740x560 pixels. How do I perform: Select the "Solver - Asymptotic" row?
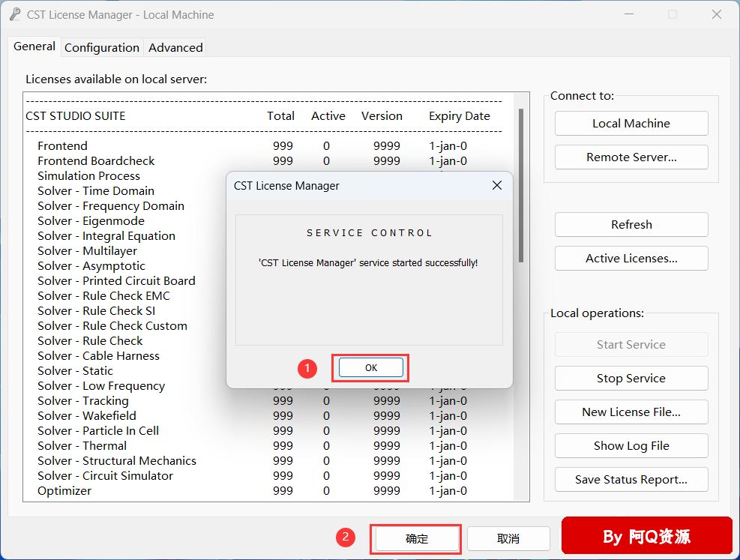click(x=91, y=266)
